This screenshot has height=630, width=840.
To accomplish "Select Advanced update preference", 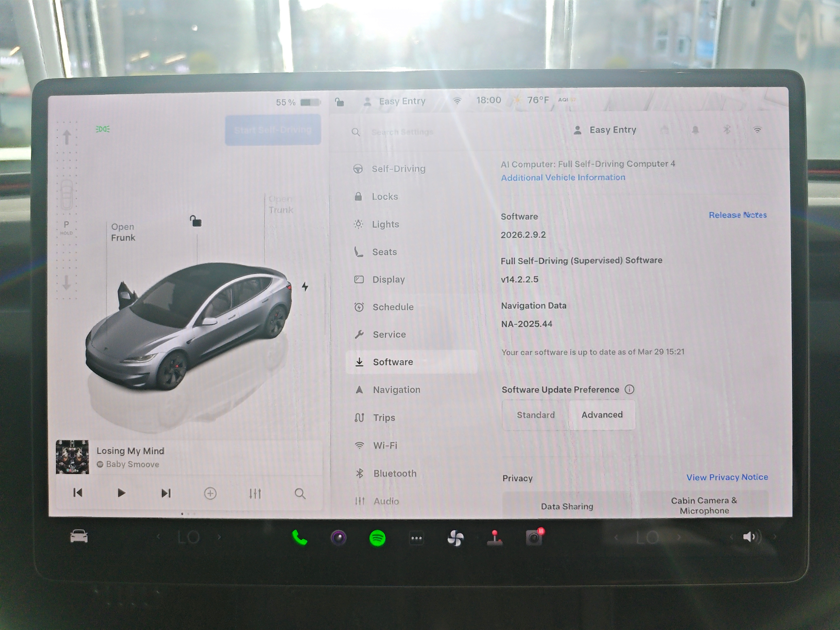I will tap(602, 415).
